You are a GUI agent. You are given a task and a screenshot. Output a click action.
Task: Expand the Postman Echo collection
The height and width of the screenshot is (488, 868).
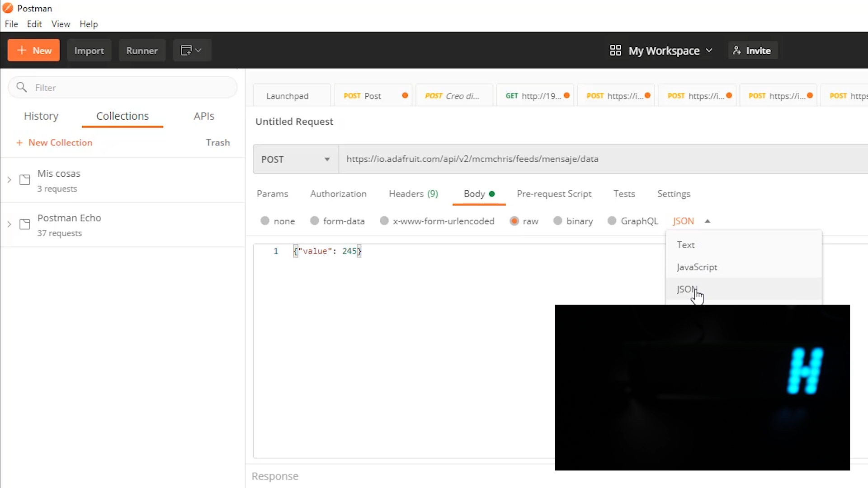pos(9,225)
